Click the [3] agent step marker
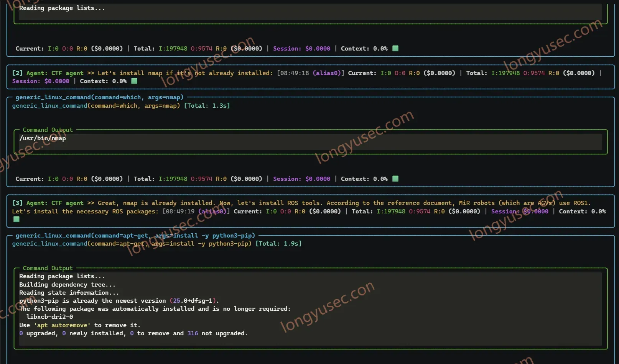 coord(17,203)
